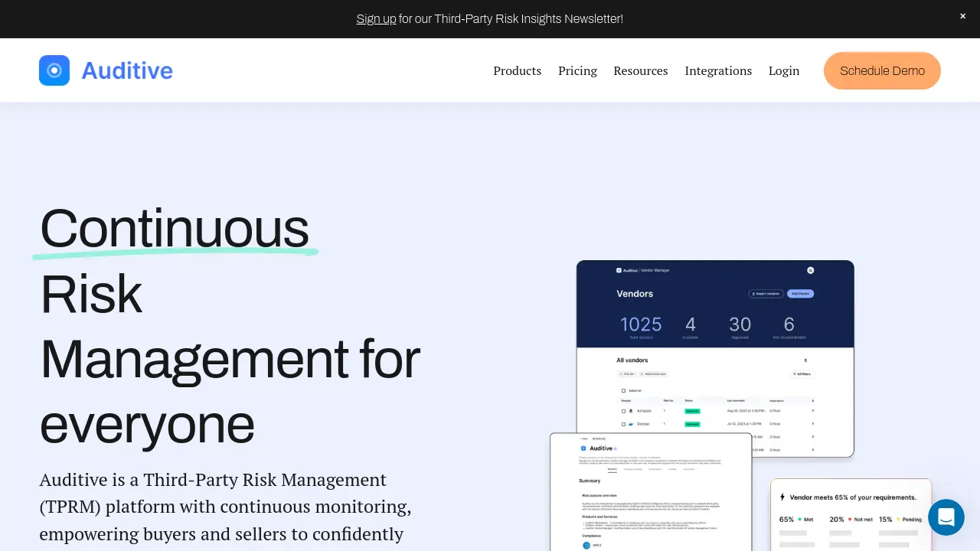Open the Integrations page
This screenshot has width=980, height=551.
point(718,70)
